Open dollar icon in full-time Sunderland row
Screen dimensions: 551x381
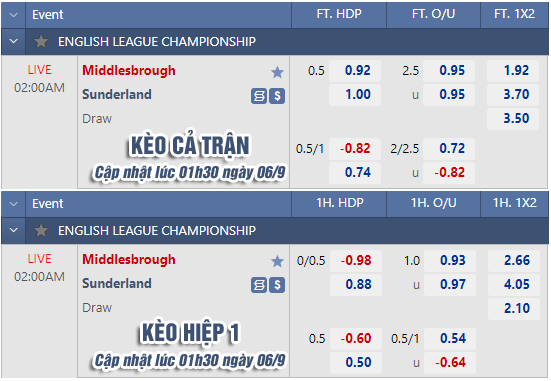click(277, 96)
